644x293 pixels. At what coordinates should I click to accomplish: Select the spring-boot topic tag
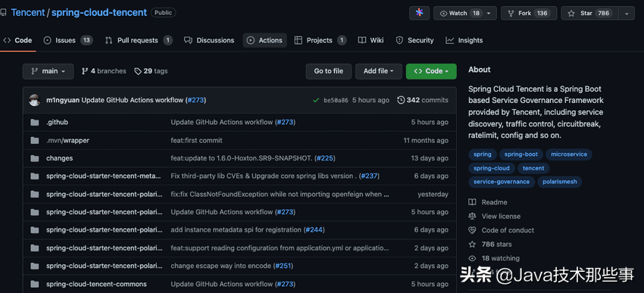pyautogui.click(x=521, y=154)
